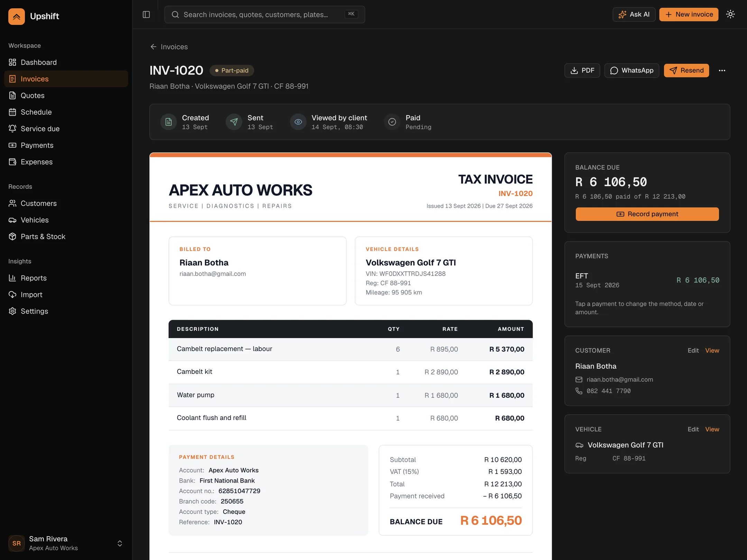Click the Created status document icon
Image resolution: width=747 pixels, height=560 pixels.
[x=168, y=122]
